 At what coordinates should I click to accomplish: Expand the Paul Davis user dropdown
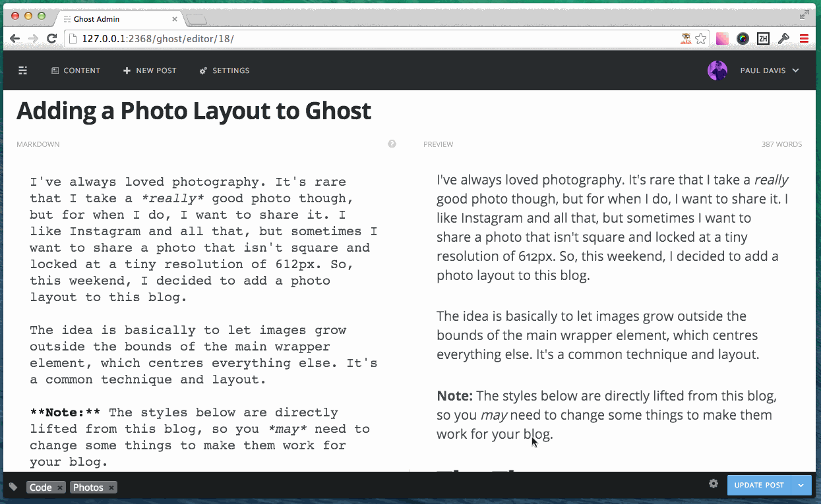click(x=769, y=70)
